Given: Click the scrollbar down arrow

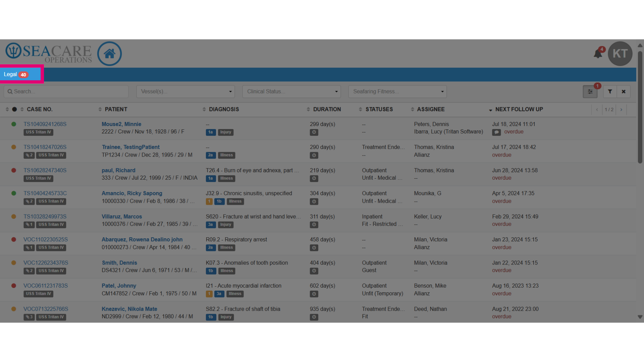Looking at the screenshot, I should [640, 317].
